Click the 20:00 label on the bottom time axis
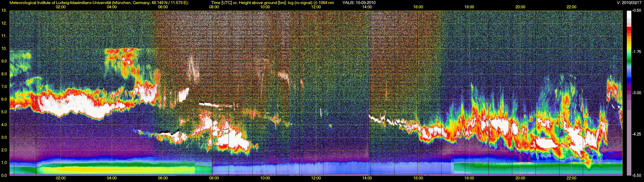The width and height of the screenshot is (644, 182). click(x=520, y=178)
